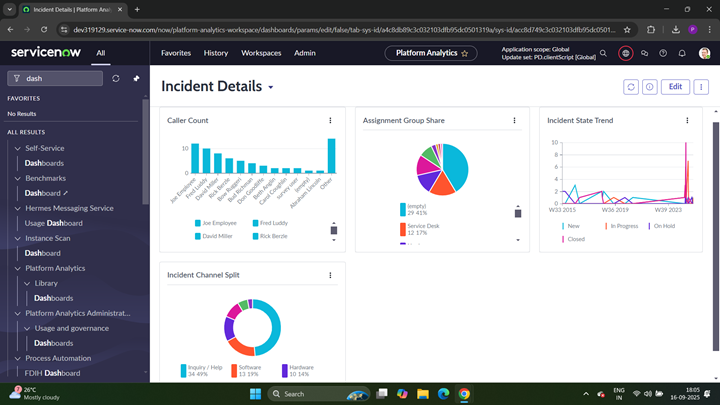
Task: Open the application scope globe picker
Action: (x=625, y=53)
